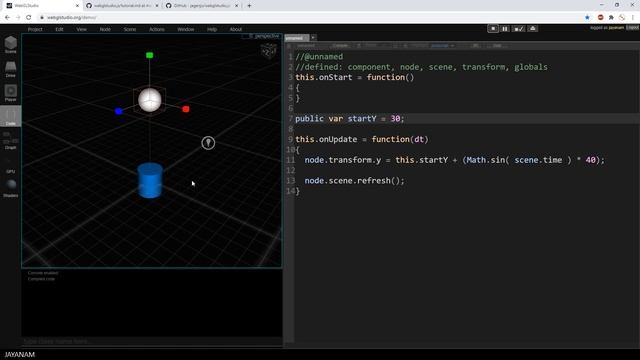Viewport: 640px width, 360px height.
Task: Open the Window menu
Action: 186,29
